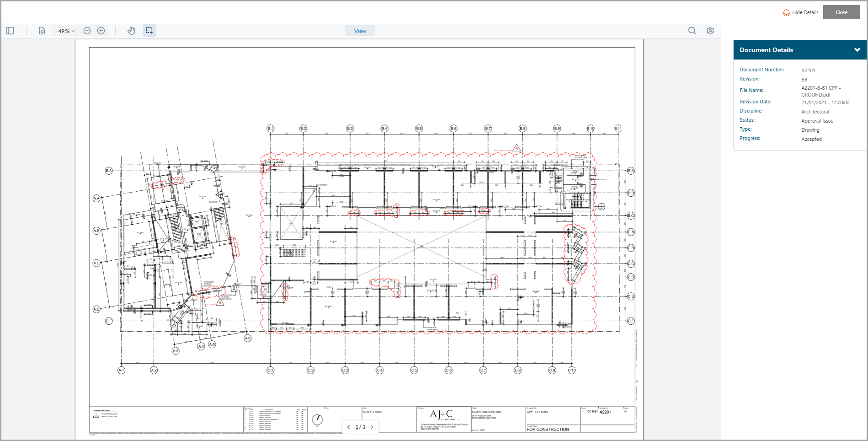Screen dimensions: 868x441
Task: Open page settings document icon
Action: (x=42, y=31)
